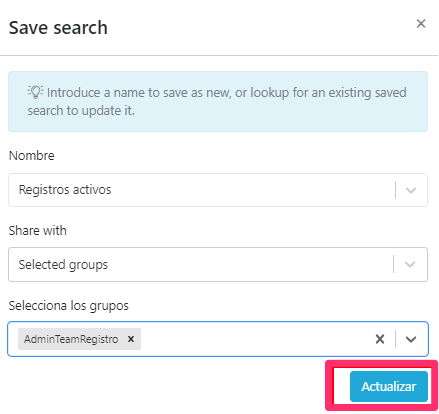
Task: Click the blue info banner text
Action: [x=217, y=101]
